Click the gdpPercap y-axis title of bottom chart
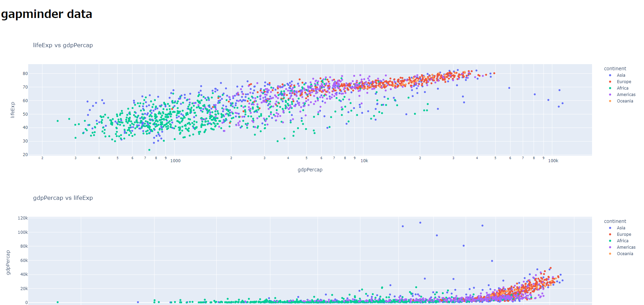Screen dimensions: 644x305 click(8, 263)
